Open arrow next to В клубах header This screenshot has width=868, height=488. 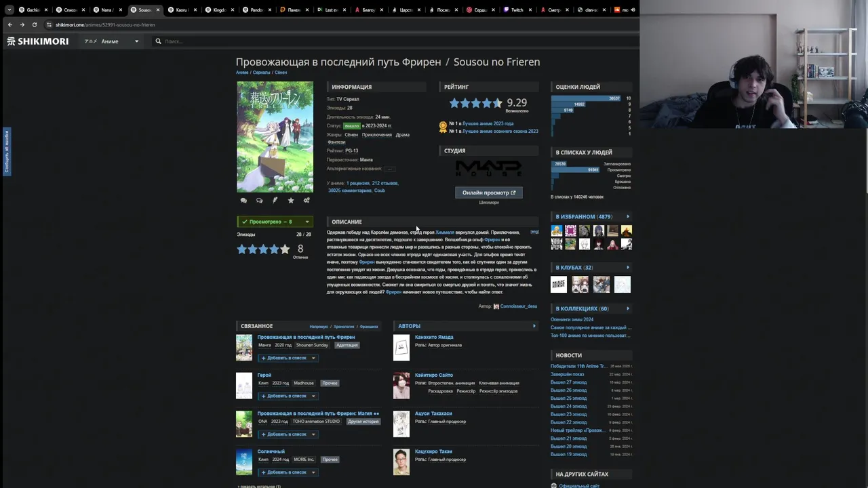tap(628, 268)
